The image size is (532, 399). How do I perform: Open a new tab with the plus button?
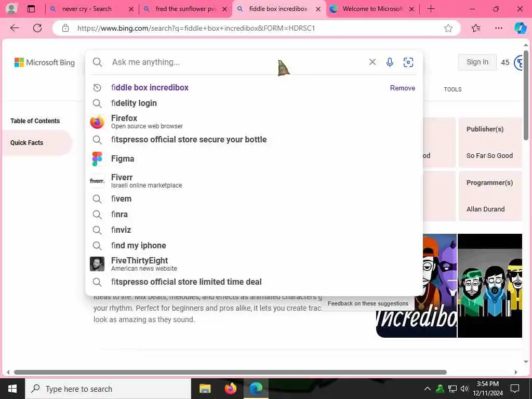tap(431, 9)
